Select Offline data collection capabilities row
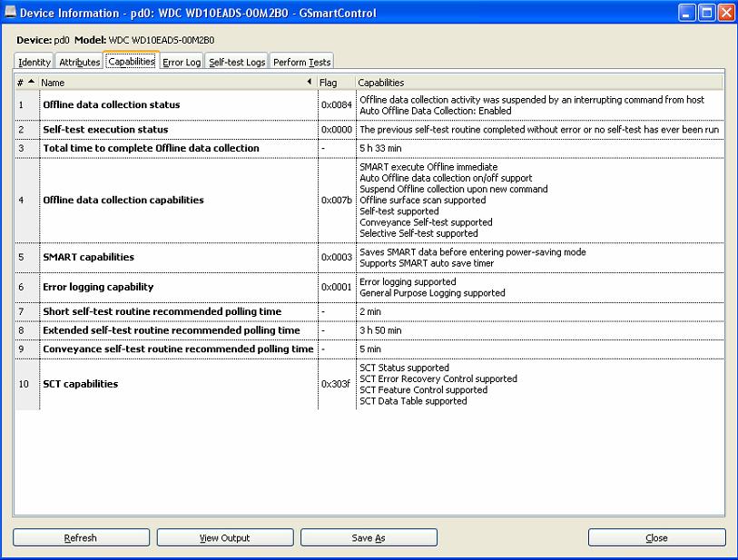This screenshot has width=738, height=560. 369,200
